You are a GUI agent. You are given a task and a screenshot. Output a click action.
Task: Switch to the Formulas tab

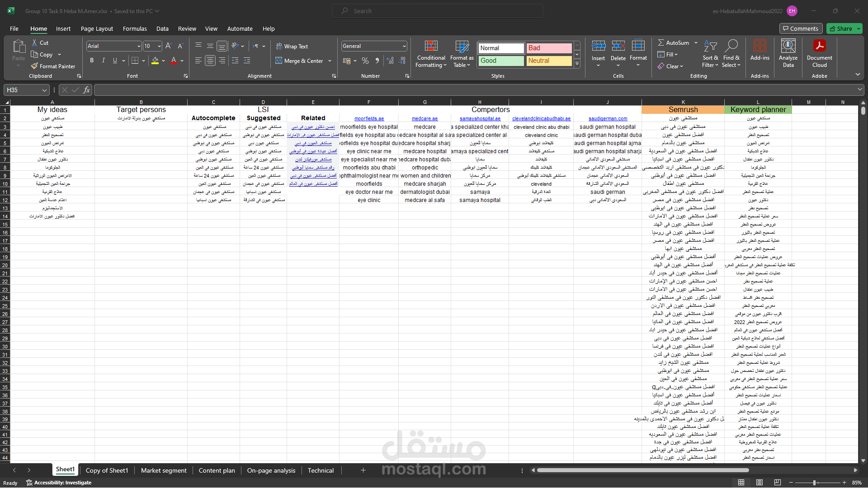135,28
